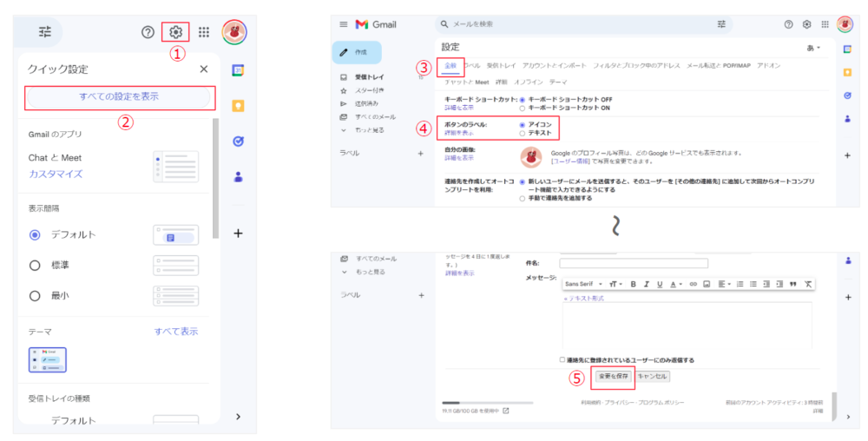Click the insert image icon in message toolbar

click(707, 284)
